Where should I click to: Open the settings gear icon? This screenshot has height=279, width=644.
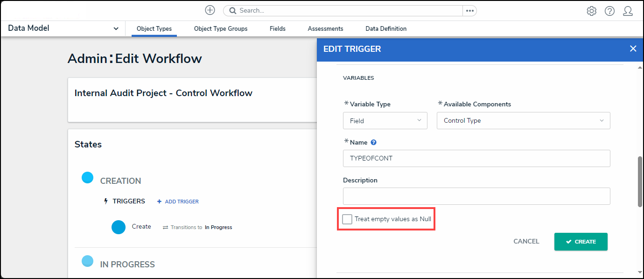coord(591,11)
